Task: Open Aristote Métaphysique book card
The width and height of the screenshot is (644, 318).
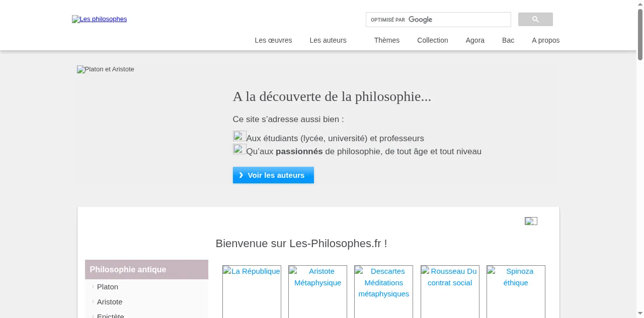Action: 317,291
